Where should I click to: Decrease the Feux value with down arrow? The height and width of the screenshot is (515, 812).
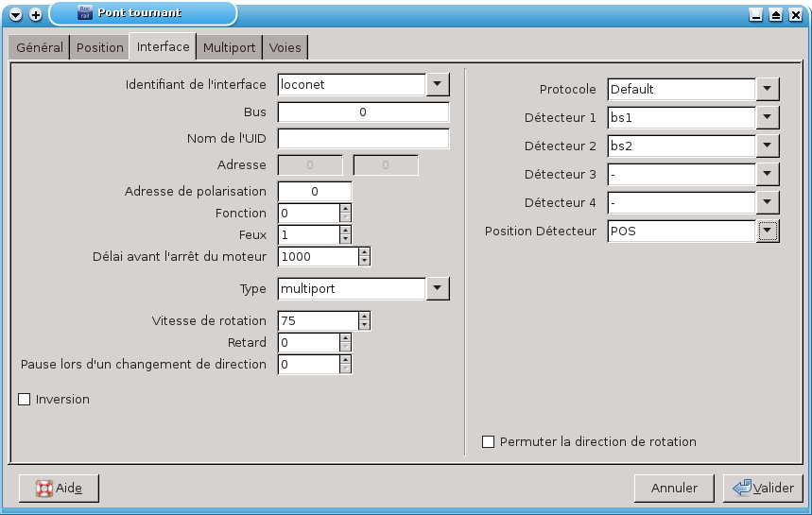[345, 240]
